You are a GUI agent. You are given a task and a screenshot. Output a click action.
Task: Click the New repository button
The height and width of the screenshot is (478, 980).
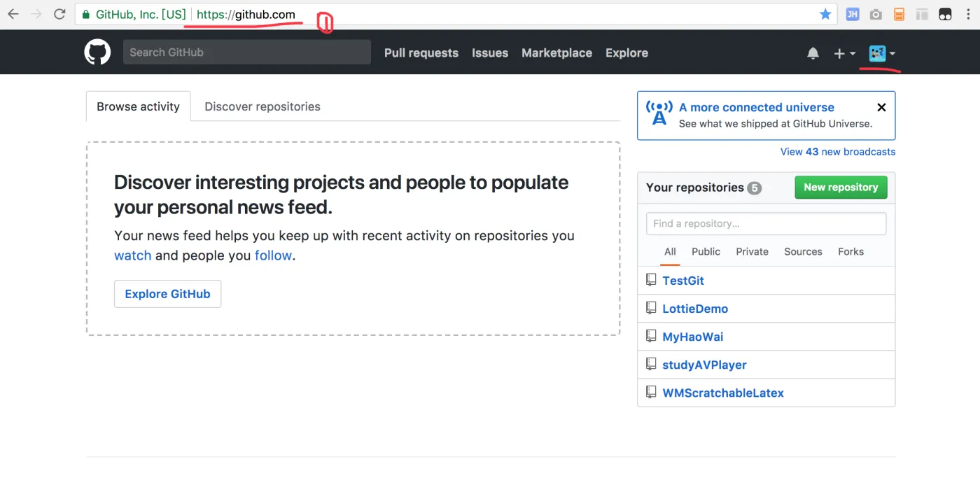tap(841, 188)
